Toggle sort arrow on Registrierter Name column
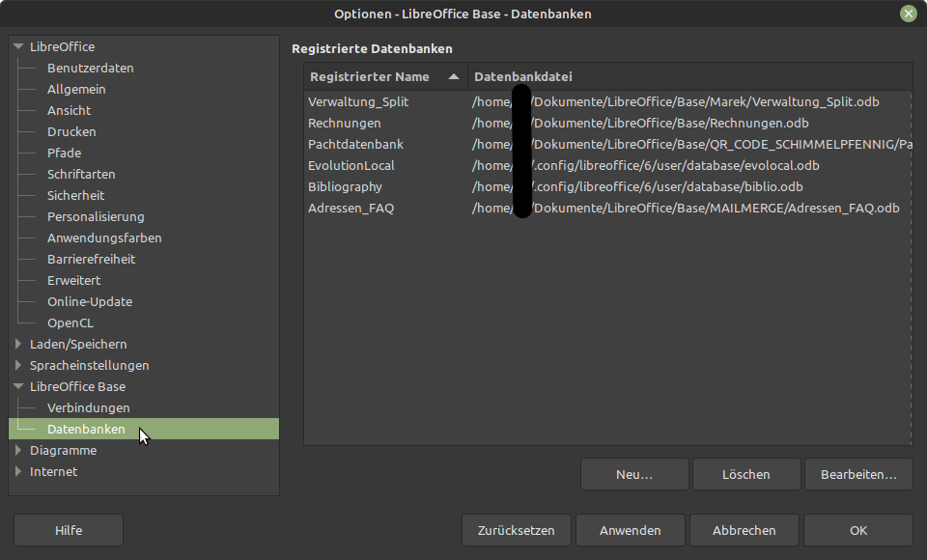 [x=454, y=76]
